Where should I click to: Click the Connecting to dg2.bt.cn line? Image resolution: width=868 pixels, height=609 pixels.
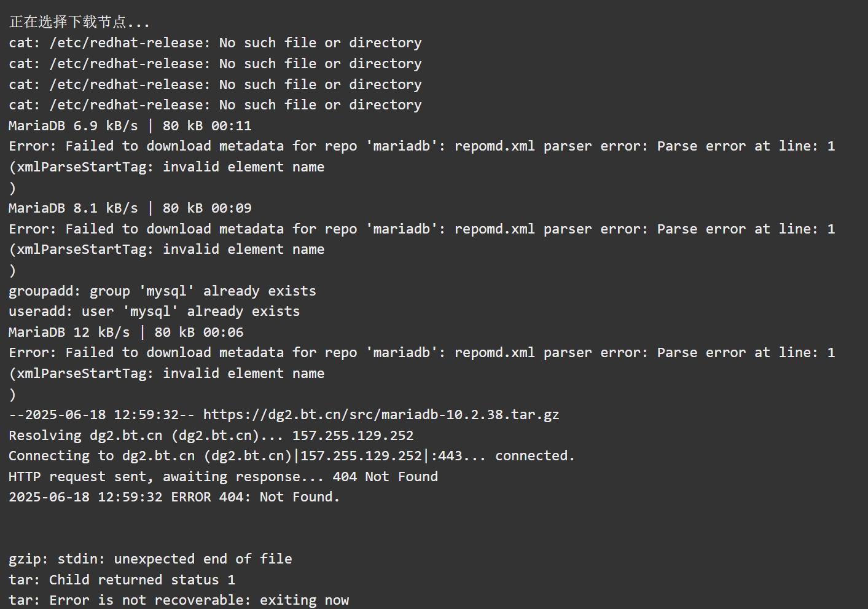[x=292, y=456]
